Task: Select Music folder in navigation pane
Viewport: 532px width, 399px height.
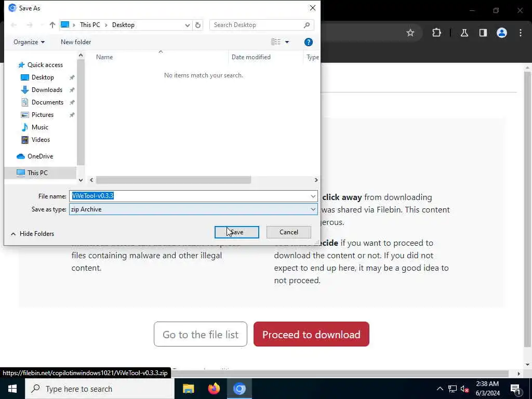Action: 39,127
